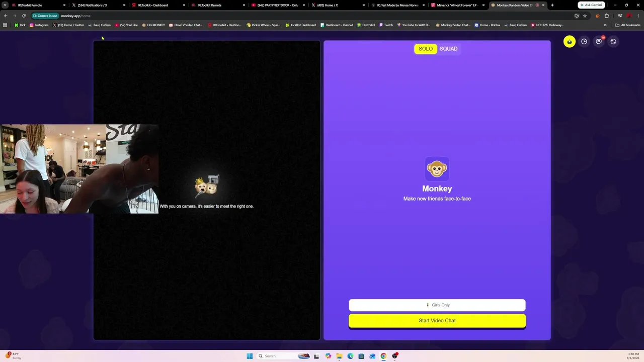
Task: Go back to the previous page
Action: tap(6, 16)
